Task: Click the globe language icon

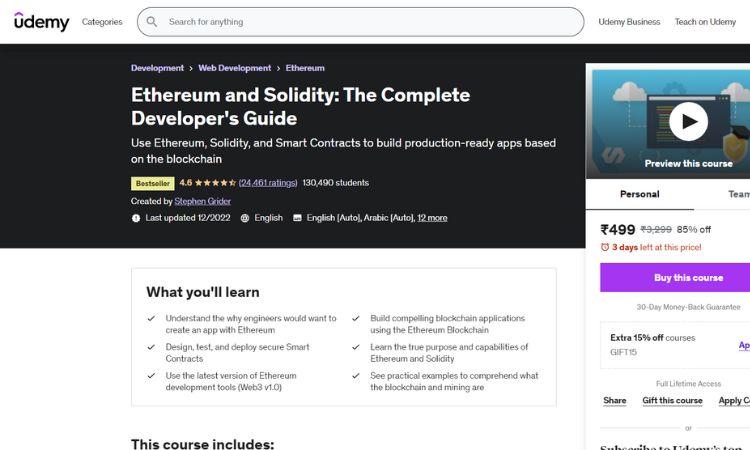Action: (x=244, y=218)
